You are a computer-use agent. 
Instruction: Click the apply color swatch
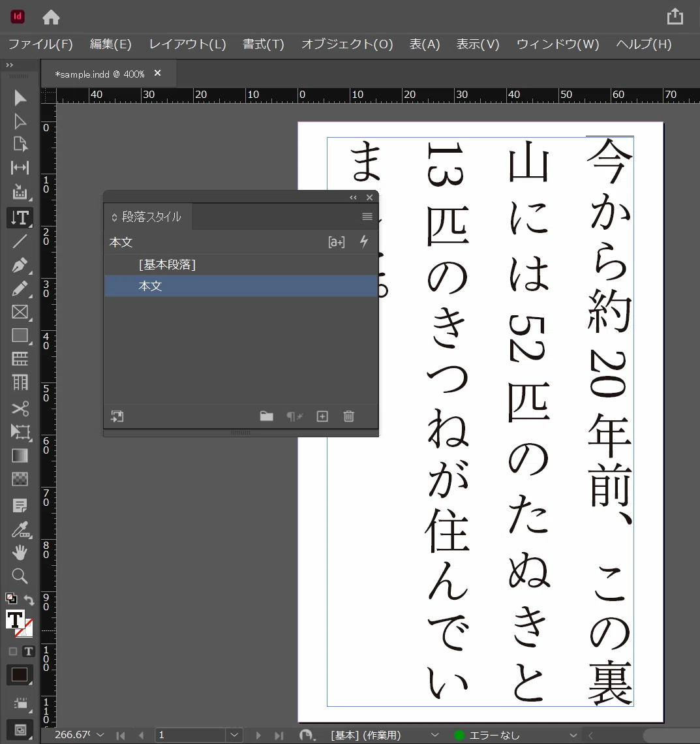[19, 675]
